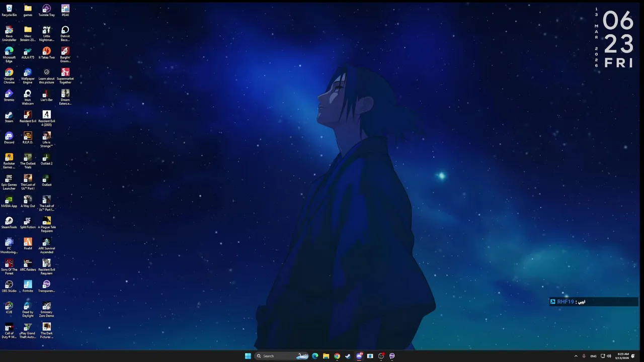Open the notifications bell icon
644x362 pixels.
pyautogui.click(x=633, y=356)
